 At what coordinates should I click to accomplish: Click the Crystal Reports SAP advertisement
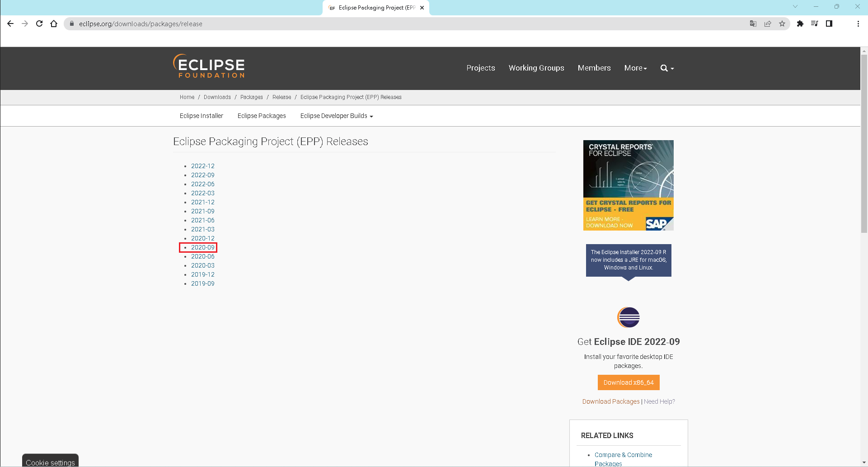click(x=628, y=185)
